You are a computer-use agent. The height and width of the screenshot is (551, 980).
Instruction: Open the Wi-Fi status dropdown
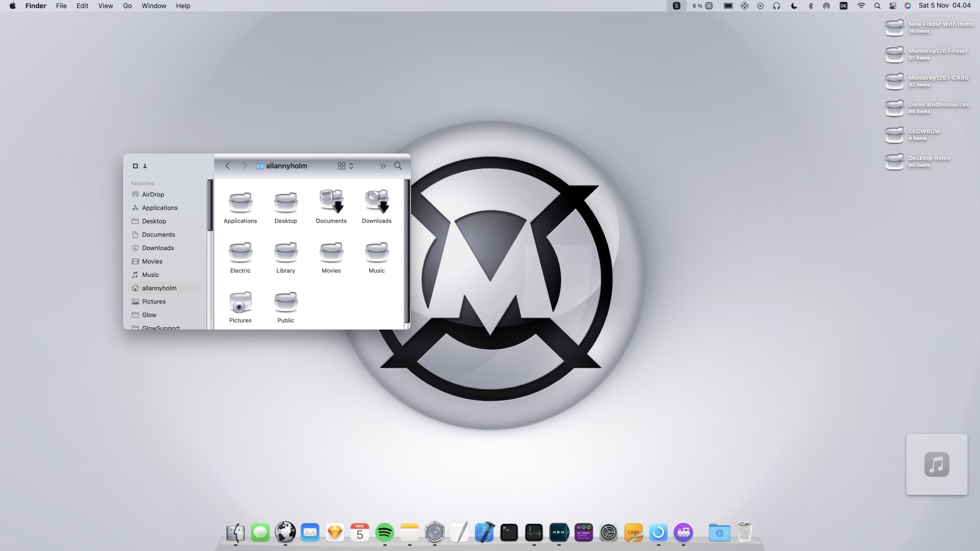(861, 6)
